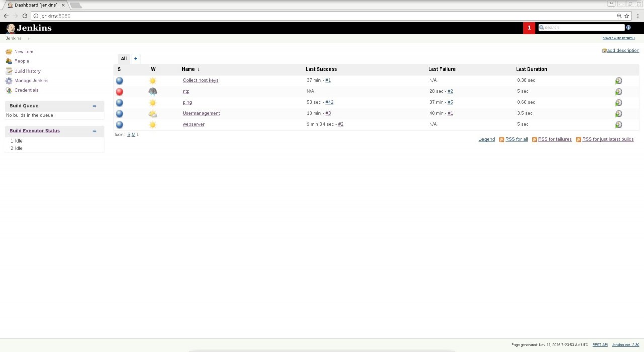The width and height of the screenshot is (644, 352).
Task: Click the Credentials icon in sidebar
Action: click(9, 90)
